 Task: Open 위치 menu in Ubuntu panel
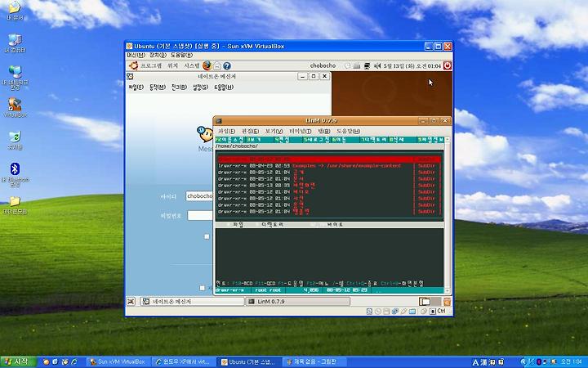tap(172, 65)
